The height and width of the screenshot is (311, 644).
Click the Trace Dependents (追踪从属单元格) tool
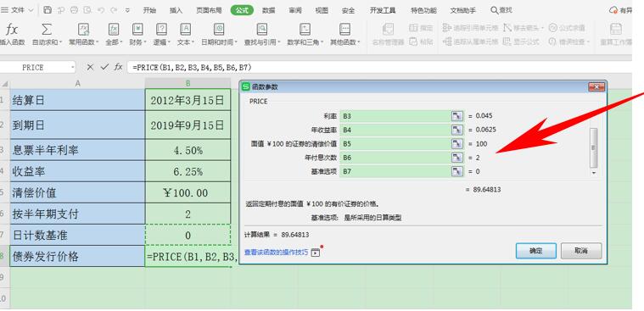point(471,42)
